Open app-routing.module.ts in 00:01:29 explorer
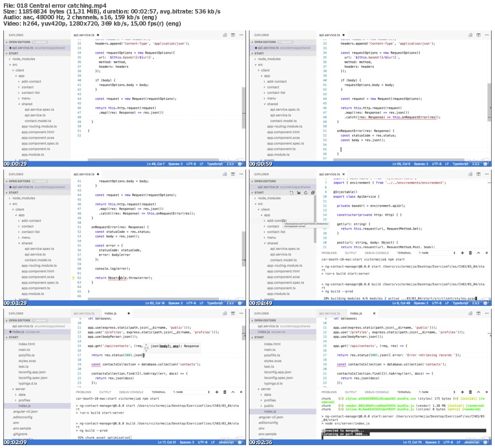Image resolution: width=495 pixels, height=448 pixels. pos(39,266)
